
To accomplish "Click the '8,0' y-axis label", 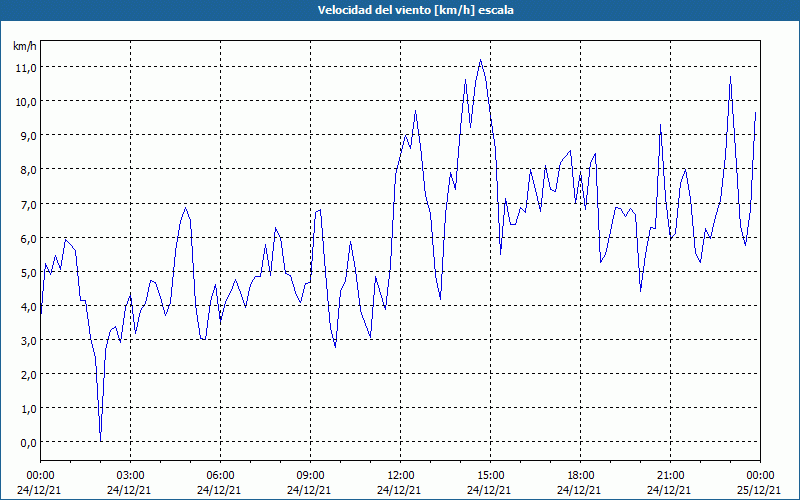I will (29, 170).
